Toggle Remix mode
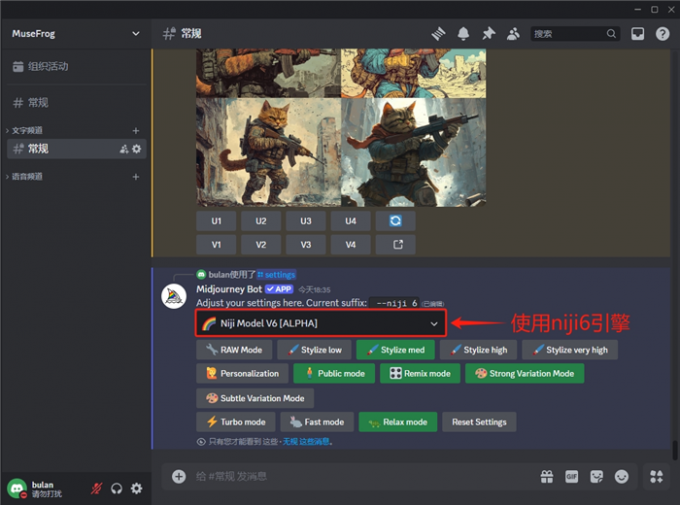The height and width of the screenshot is (505, 680). click(x=420, y=374)
